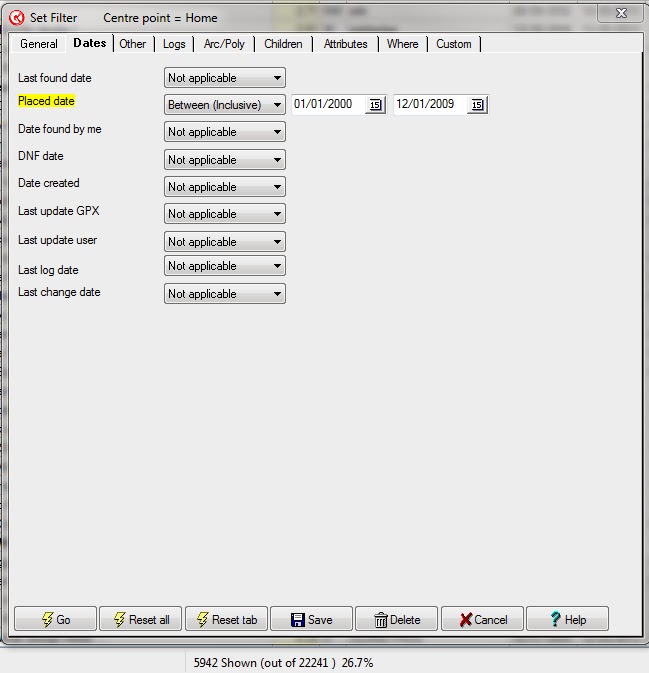Image resolution: width=649 pixels, height=673 pixels.
Task: Open calendar picker for end placed date
Action: [x=477, y=105]
